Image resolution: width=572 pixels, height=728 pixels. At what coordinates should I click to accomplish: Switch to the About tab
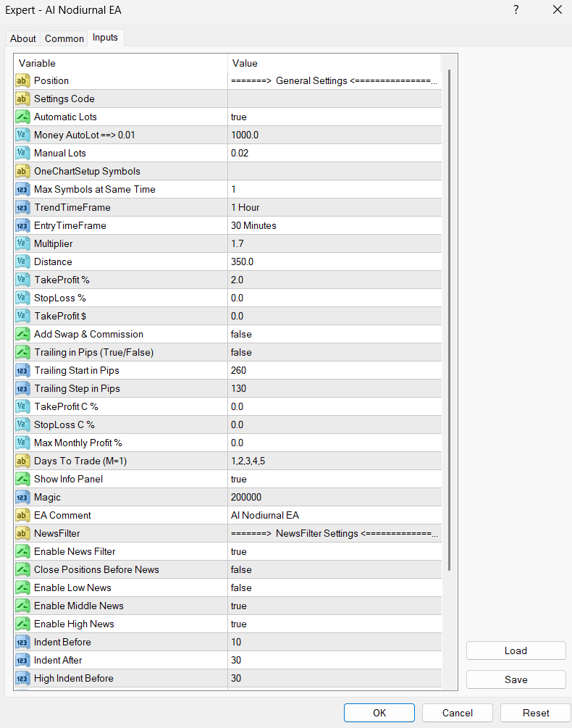click(23, 38)
